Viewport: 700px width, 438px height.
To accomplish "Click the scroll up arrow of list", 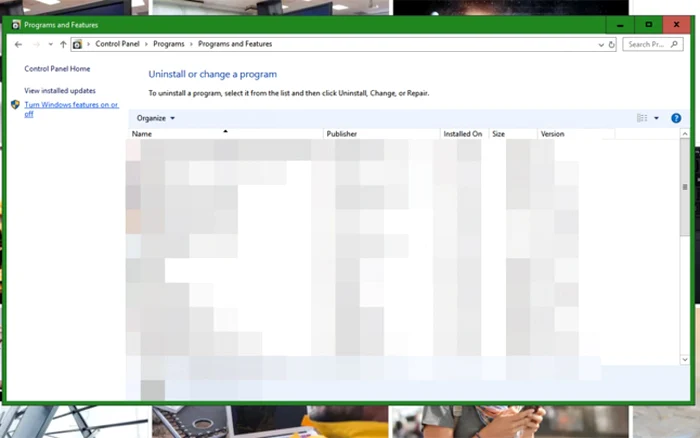I will 685,133.
